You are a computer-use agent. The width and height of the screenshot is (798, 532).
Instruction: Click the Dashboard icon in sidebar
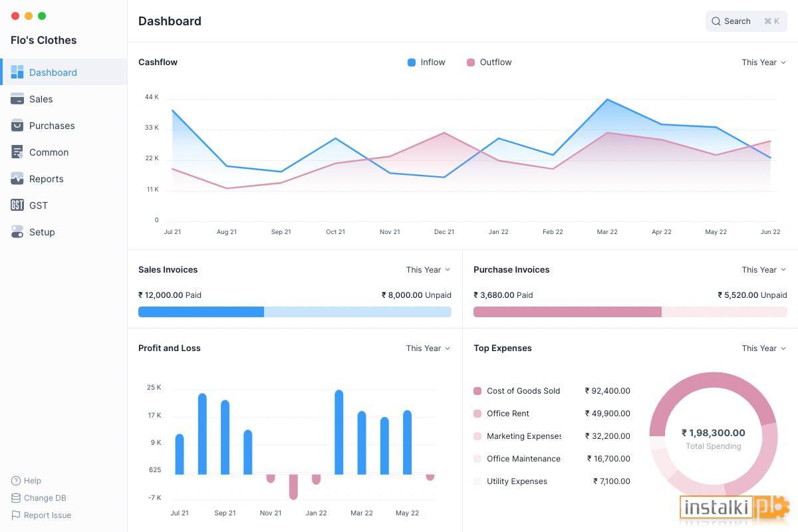pos(17,72)
